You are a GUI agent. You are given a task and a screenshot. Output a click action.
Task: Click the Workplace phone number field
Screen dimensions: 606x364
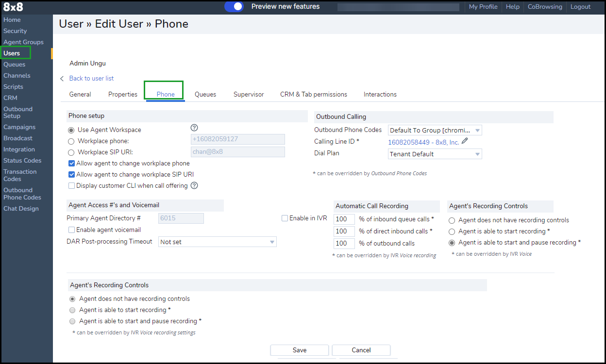(238, 139)
